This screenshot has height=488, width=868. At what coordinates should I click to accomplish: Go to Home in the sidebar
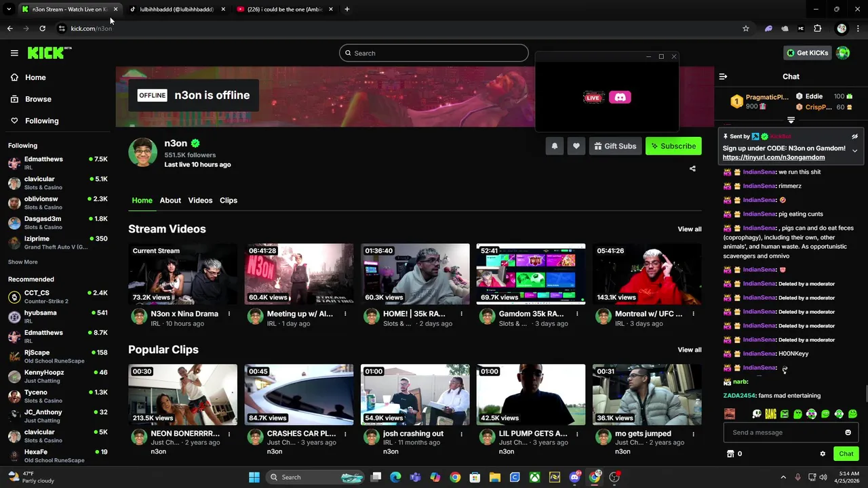(x=35, y=77)
